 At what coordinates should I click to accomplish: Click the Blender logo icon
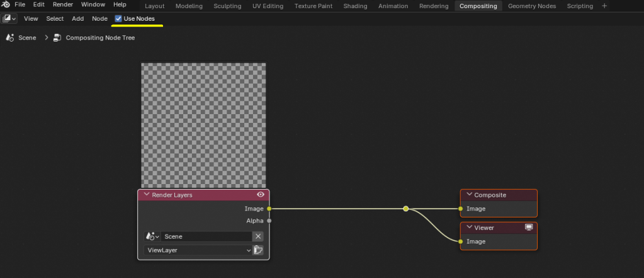pos(6,5)
